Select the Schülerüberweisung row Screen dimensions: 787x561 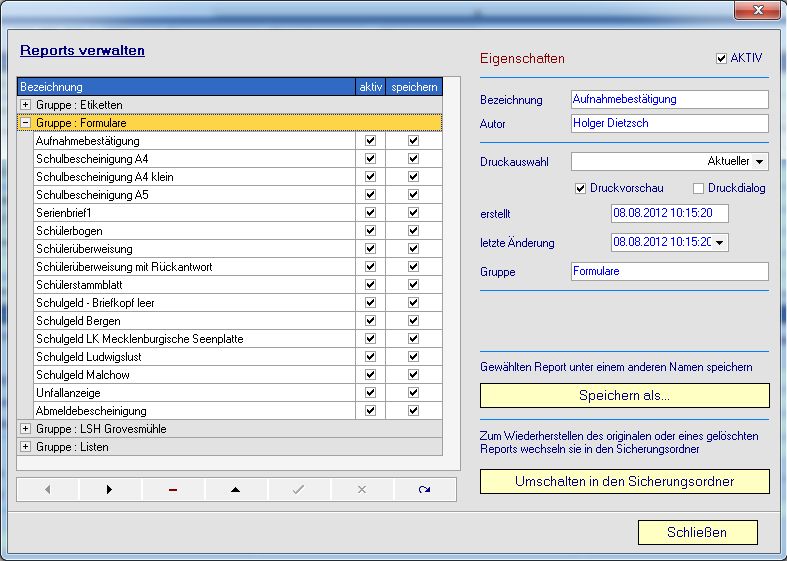(194, 249)
